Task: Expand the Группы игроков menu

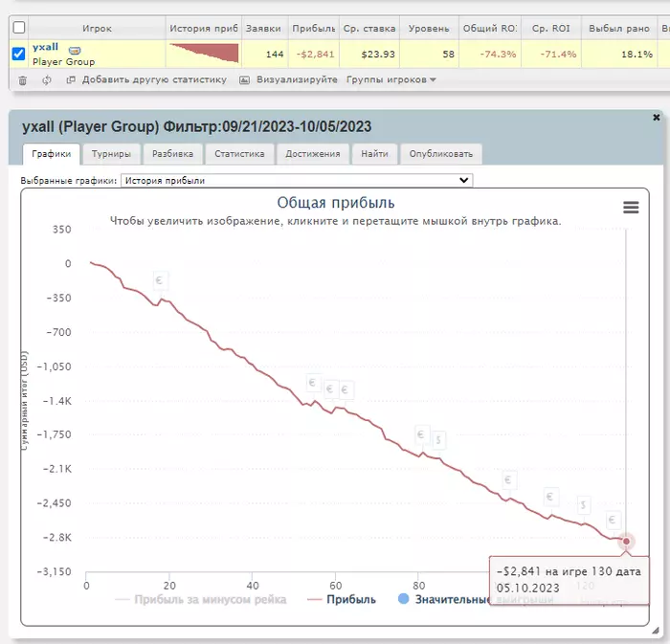Action: pos(391,79)
